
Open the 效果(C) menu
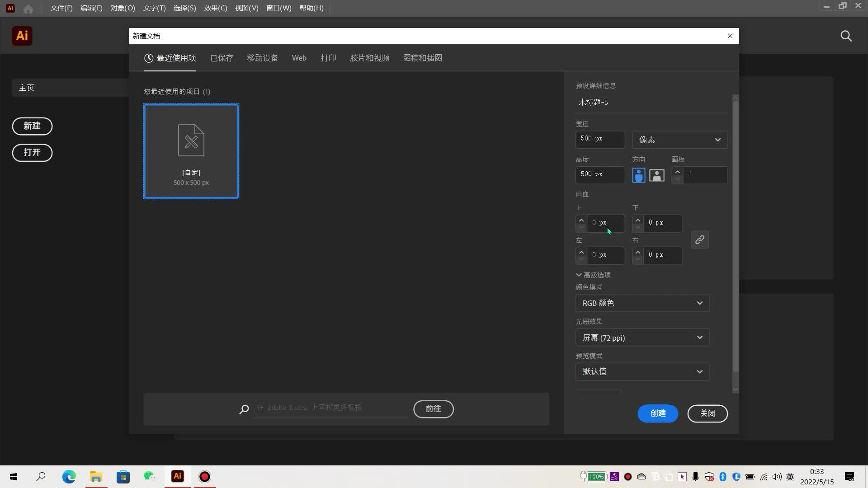215,8
